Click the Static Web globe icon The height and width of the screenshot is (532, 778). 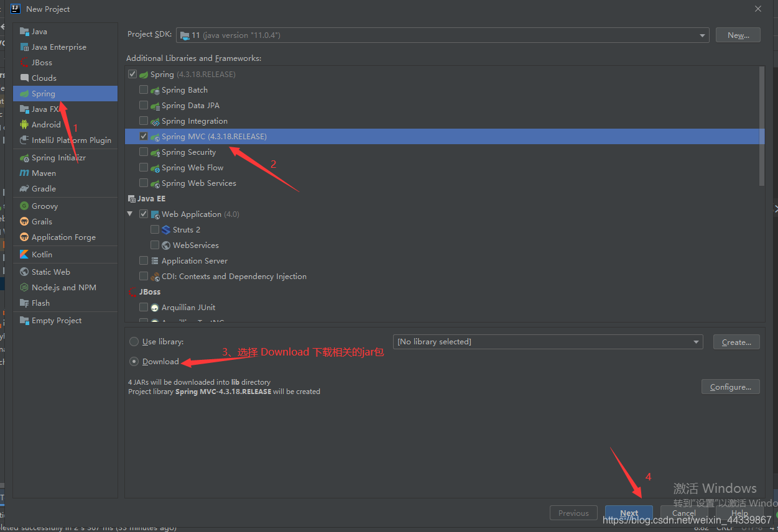tap(24, 272)
